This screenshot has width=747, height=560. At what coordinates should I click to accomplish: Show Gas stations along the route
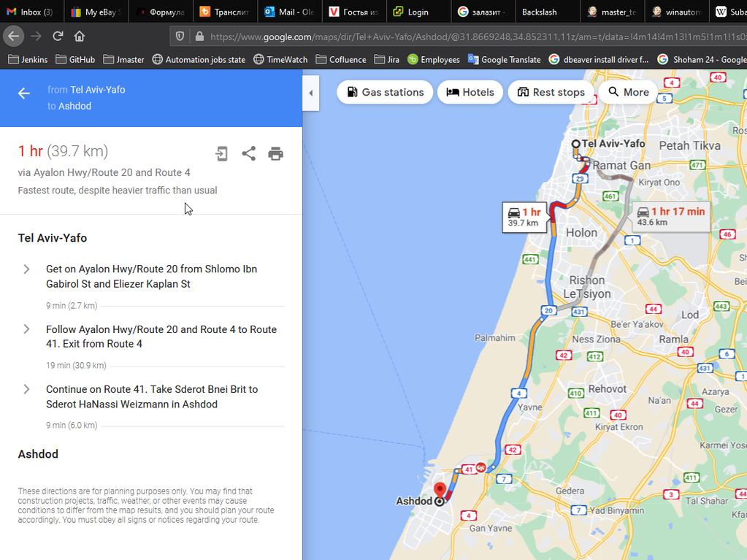[x=385, y=92]
